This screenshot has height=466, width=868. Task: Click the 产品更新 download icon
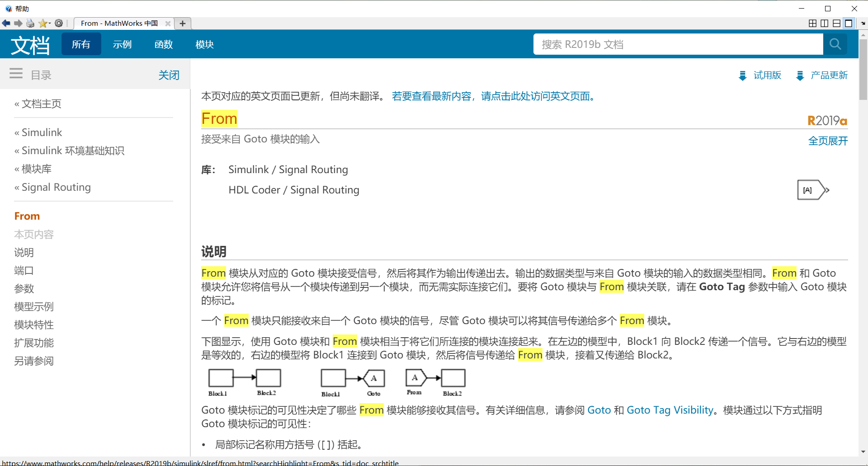point(800,75)
